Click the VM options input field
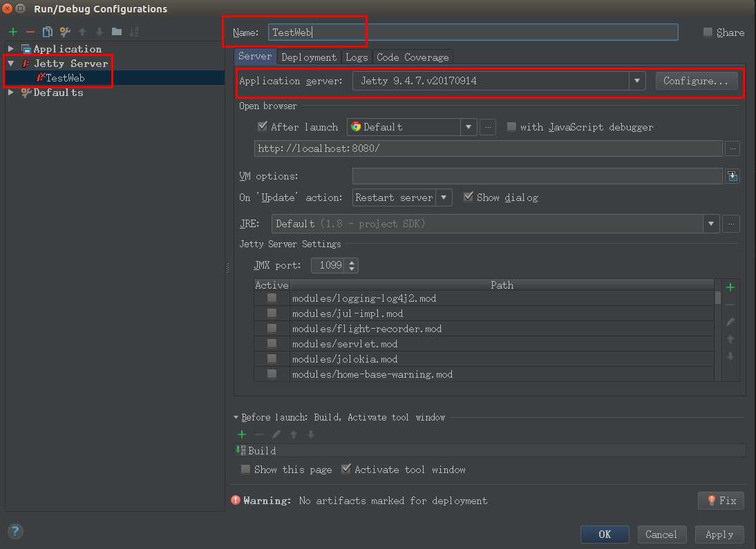The image size is (756, 549). (537, 176)
